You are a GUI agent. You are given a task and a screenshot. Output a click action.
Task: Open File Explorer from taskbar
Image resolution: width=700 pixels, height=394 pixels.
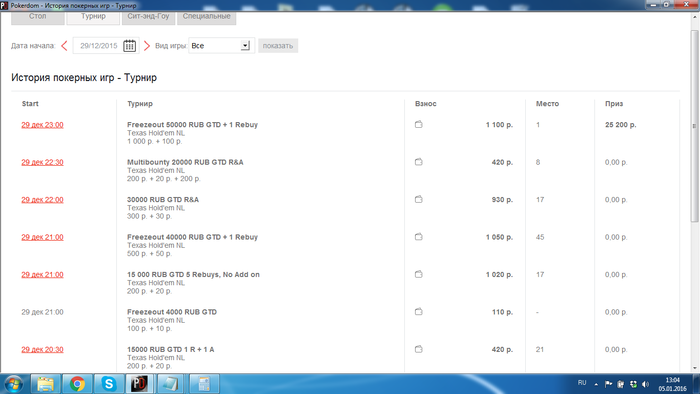click(46, 384)
